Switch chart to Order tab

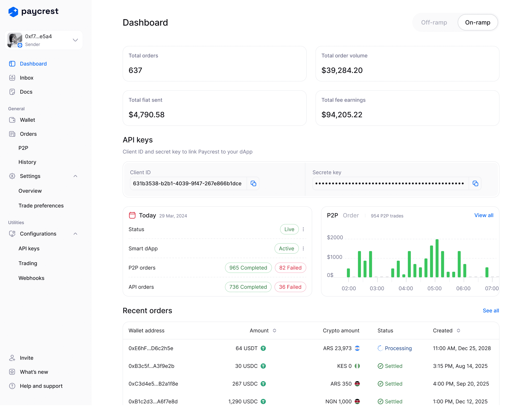point(351,215)
